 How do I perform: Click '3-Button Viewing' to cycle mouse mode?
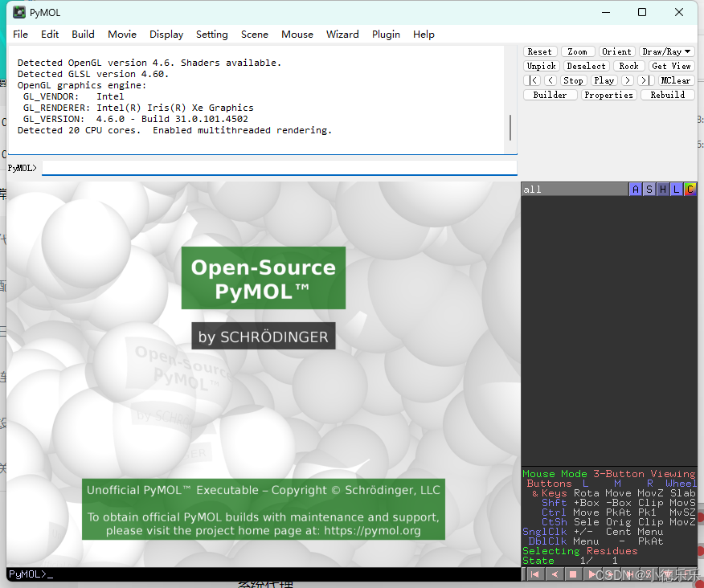coord(645,474)
